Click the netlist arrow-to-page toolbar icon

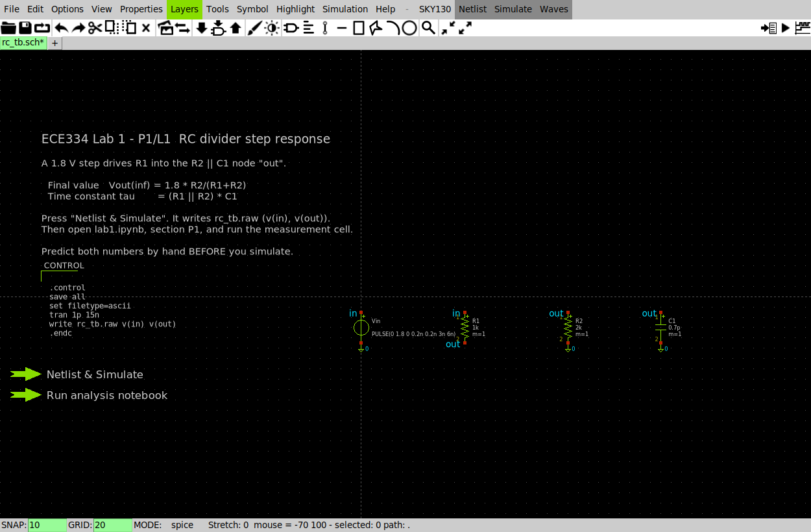point(769,28)
